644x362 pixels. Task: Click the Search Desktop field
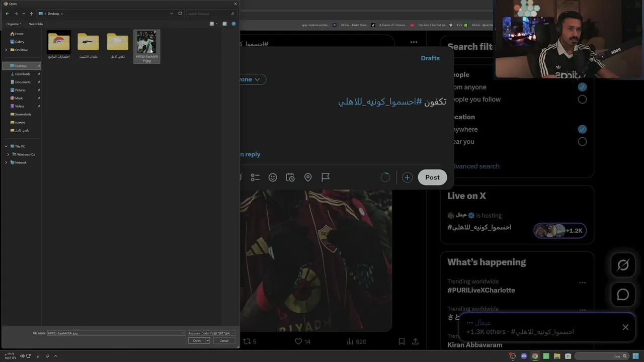coord(211,14)
